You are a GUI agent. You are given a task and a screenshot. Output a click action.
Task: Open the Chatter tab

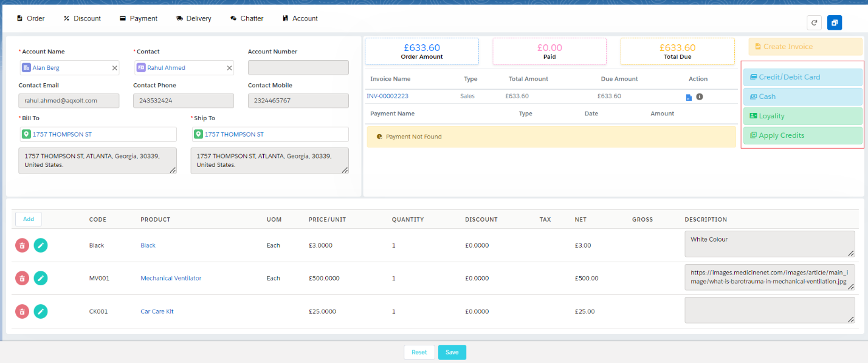(x=247, y=18)
